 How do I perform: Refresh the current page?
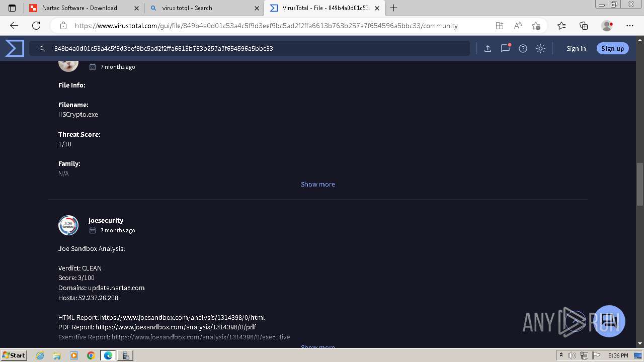tap(36, 26)
